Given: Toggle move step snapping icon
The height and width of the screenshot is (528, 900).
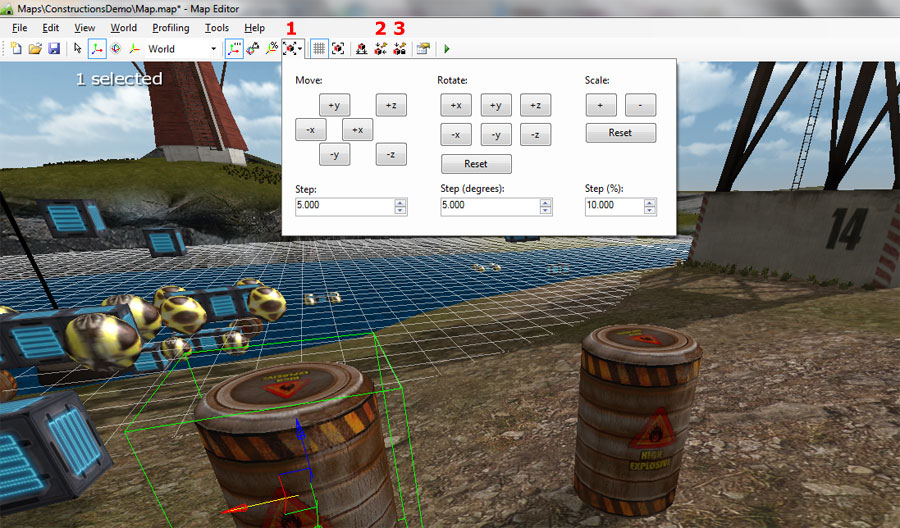Looking at the screenshot, I should (234, 49).
